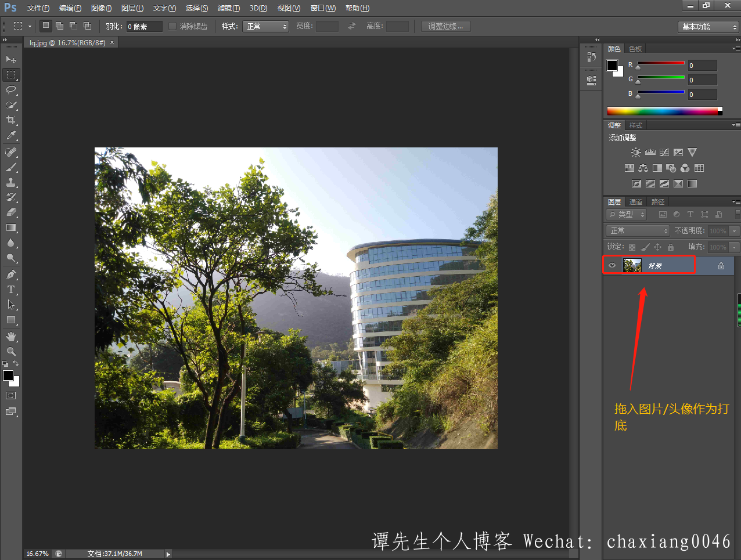
Task: Select the Zoom tool in toolbox
Action: (x=10, y=352)
